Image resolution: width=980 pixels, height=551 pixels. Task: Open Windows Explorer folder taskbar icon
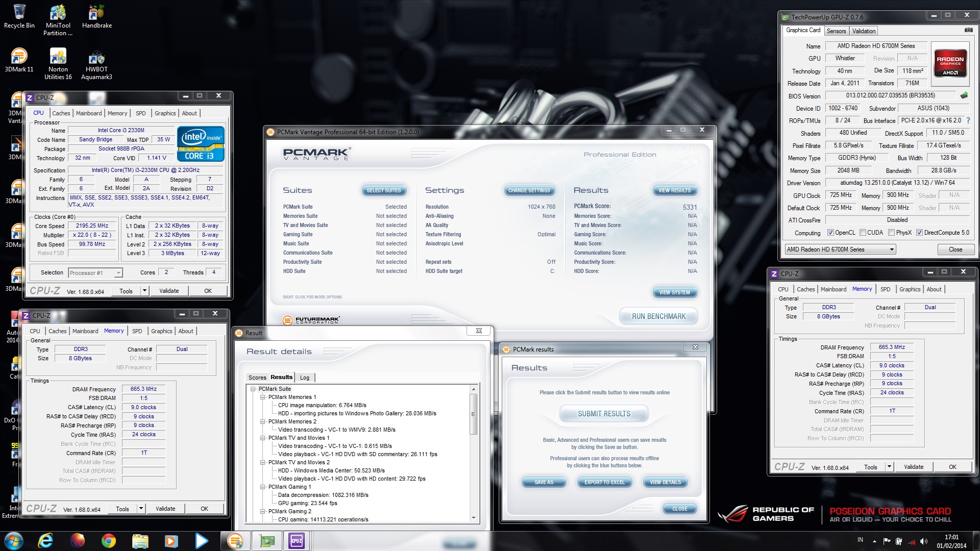140,541
